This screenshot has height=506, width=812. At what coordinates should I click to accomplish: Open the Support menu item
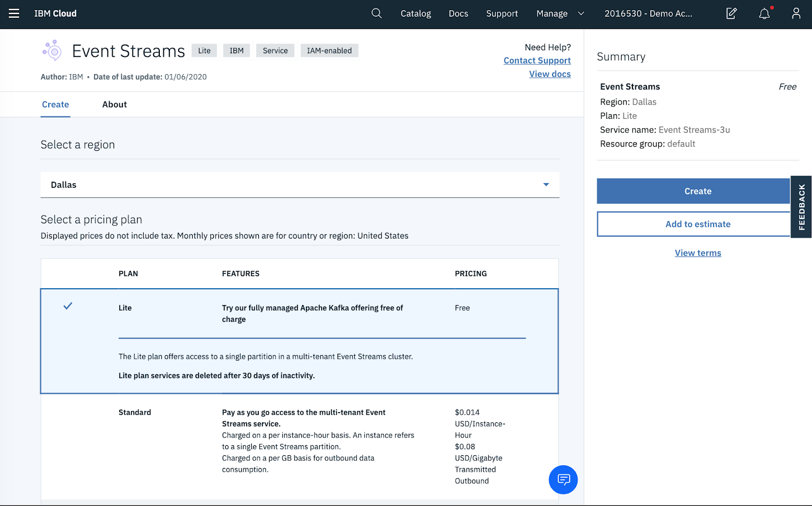click(x=502, y=14)
